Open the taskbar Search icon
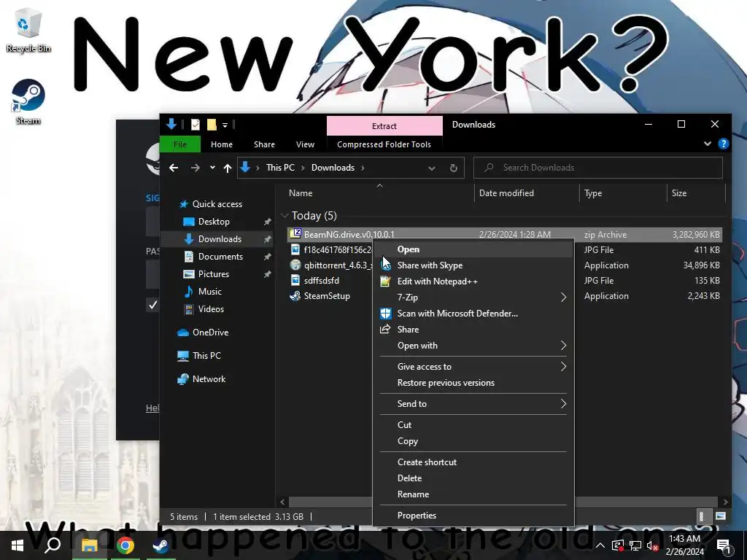 click(x=53, y=545)
